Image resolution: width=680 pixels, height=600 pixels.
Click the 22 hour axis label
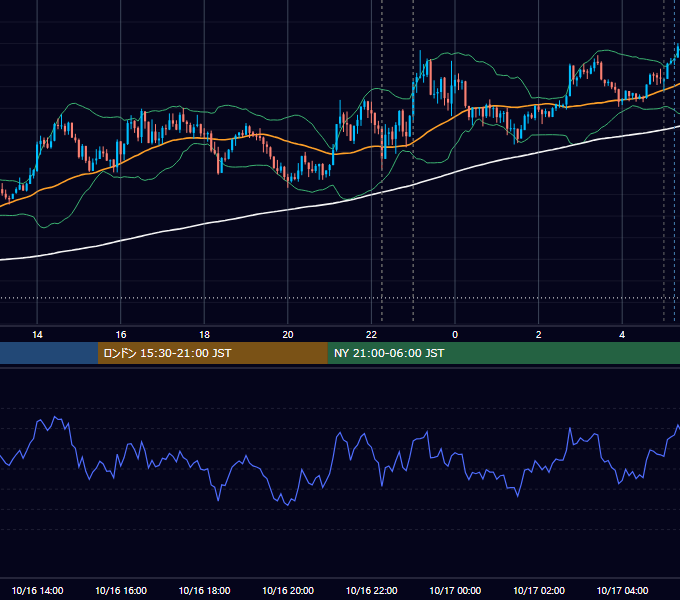371,335
